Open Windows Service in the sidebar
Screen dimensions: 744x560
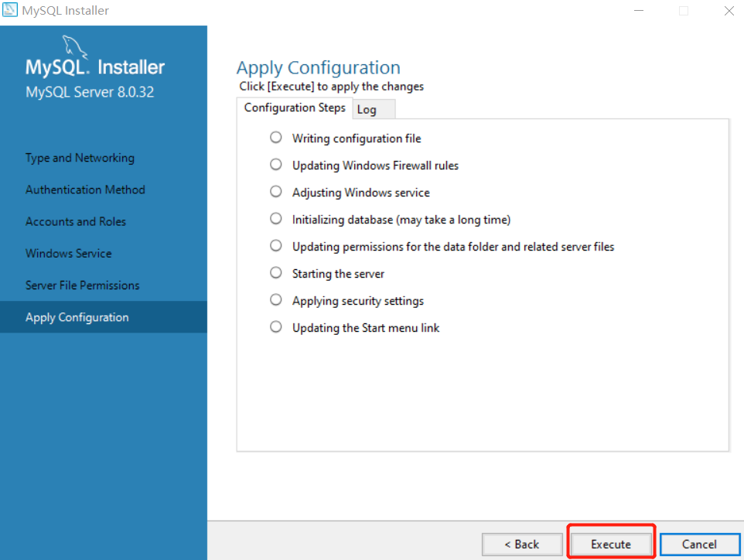69,254
